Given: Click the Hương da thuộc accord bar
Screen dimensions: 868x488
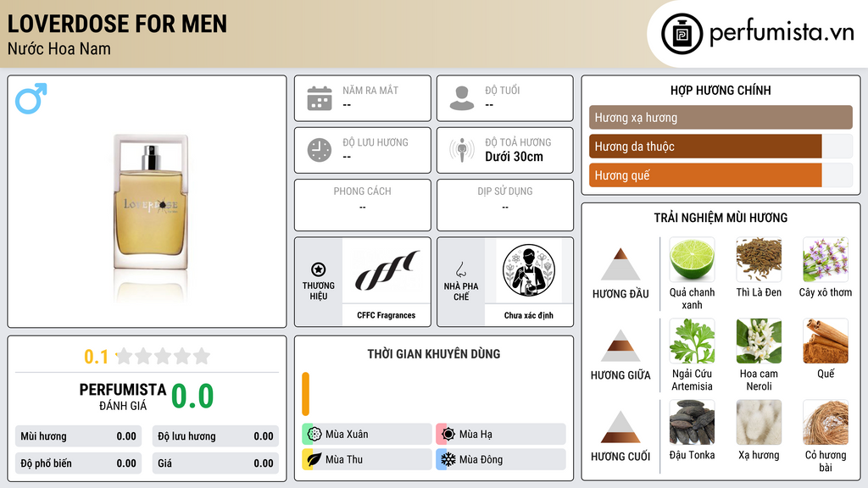Looking at the screenshot, I should [721, 146].
